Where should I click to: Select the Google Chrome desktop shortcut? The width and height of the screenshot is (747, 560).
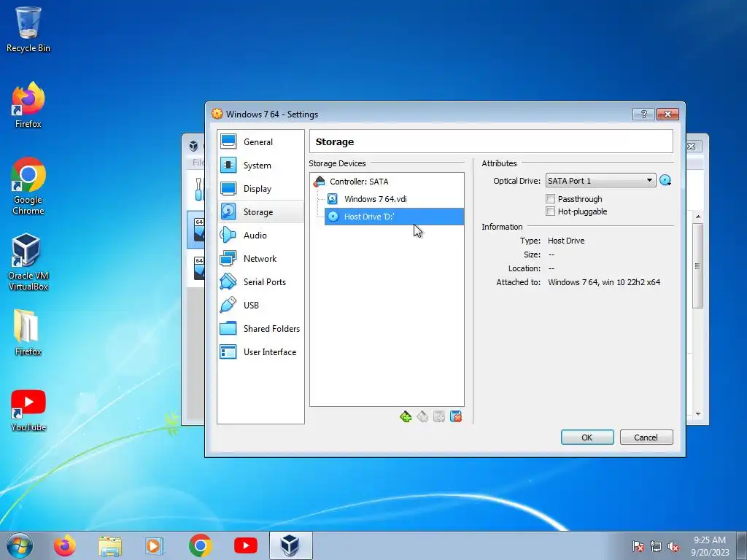point(28,186)
